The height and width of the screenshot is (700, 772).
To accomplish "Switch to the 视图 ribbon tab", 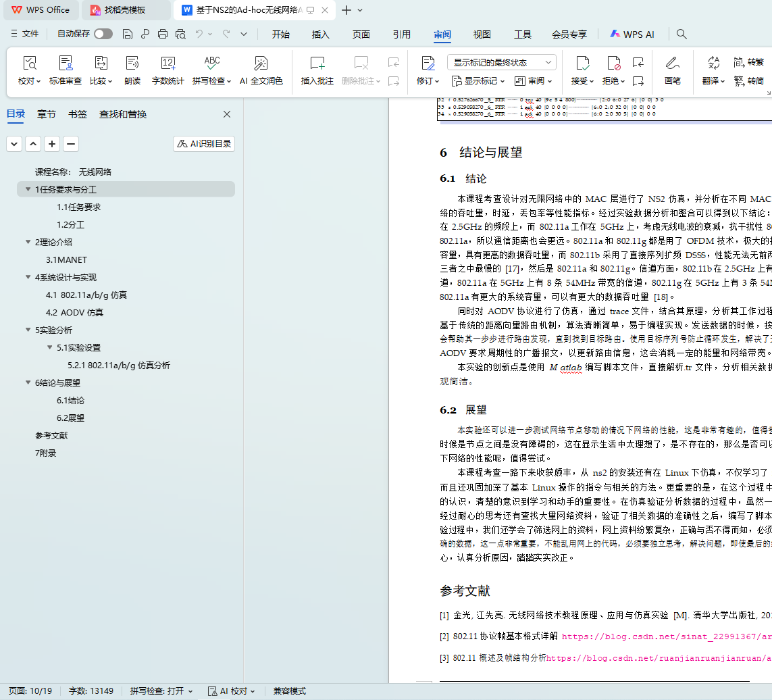I will pyautogui.click(x=482, y=34).
